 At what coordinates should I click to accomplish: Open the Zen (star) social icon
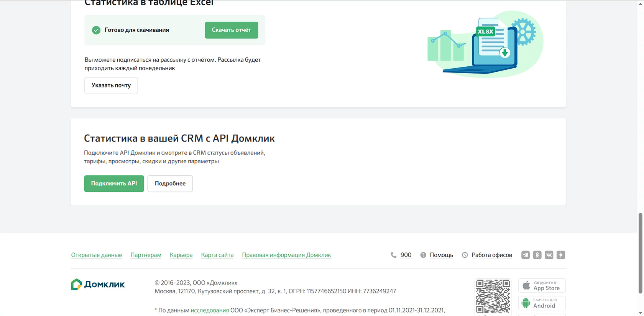(x=561, y=255)
